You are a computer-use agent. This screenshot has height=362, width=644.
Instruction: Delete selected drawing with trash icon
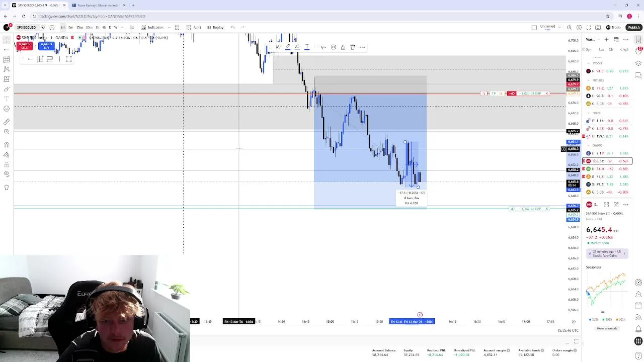point(353,47)
